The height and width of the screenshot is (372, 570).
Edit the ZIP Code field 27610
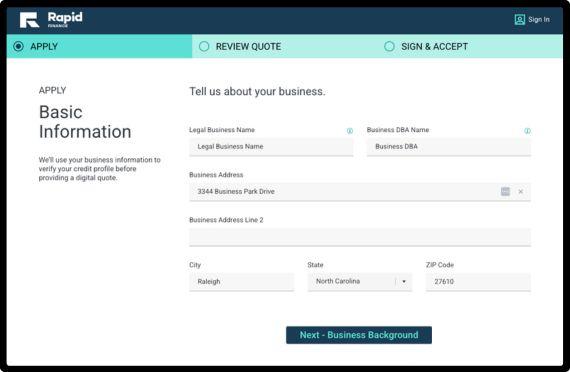pos(478,282)
